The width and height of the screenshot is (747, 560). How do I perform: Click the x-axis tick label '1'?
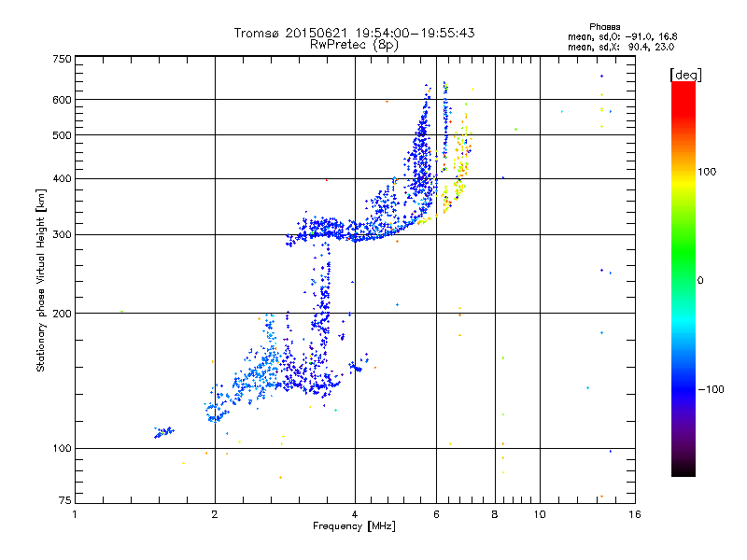pos(75,515)
